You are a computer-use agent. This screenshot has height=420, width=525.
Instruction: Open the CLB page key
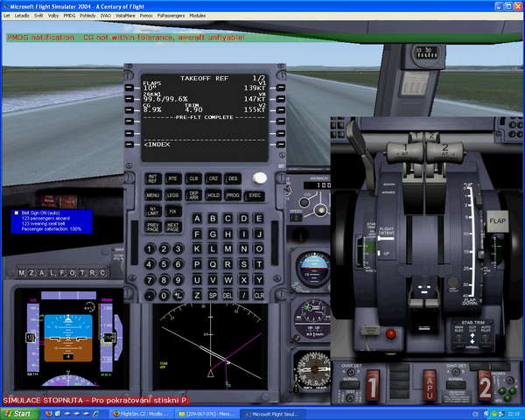coord(193,178)
